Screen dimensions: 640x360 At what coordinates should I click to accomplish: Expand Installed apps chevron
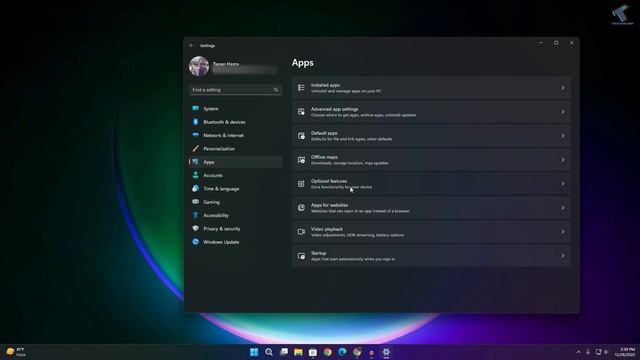click(x=563, y=88)
